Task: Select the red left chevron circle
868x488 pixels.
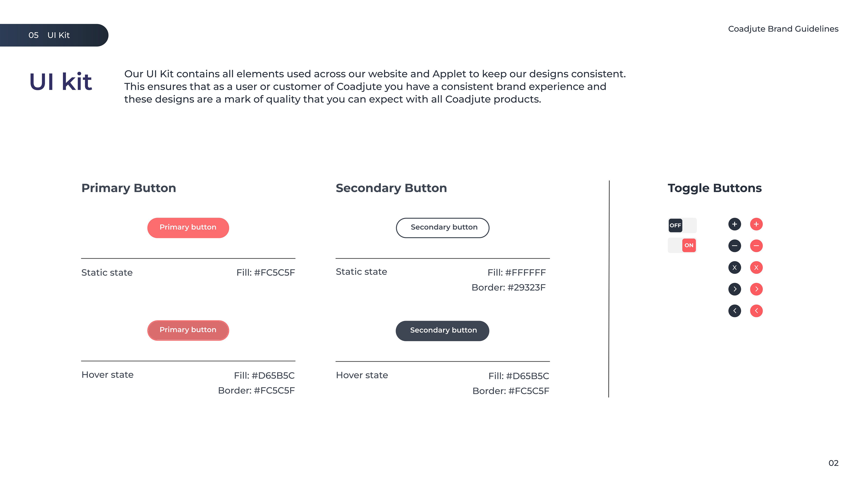Action: [756, 311]
